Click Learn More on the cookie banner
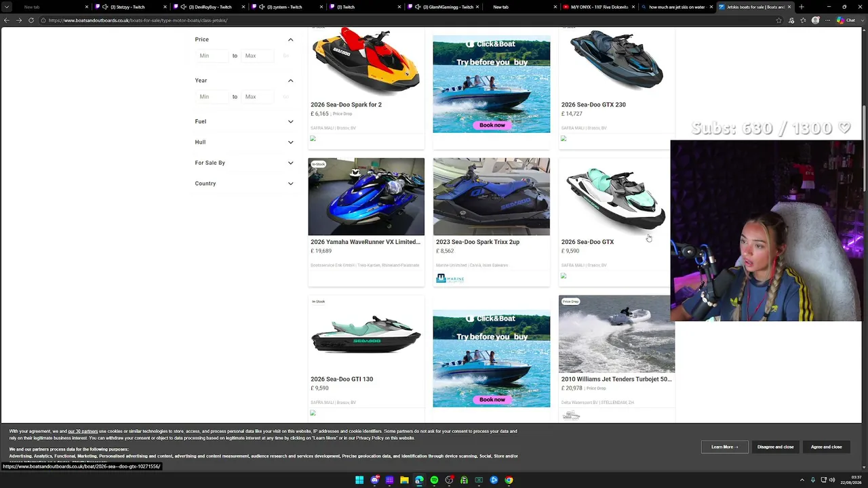This screenshot has width=868, height=488. pos(724,447)
